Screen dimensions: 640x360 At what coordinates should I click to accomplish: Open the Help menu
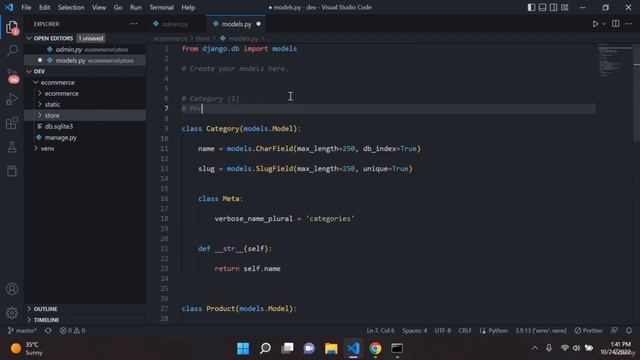coord(188,7)
